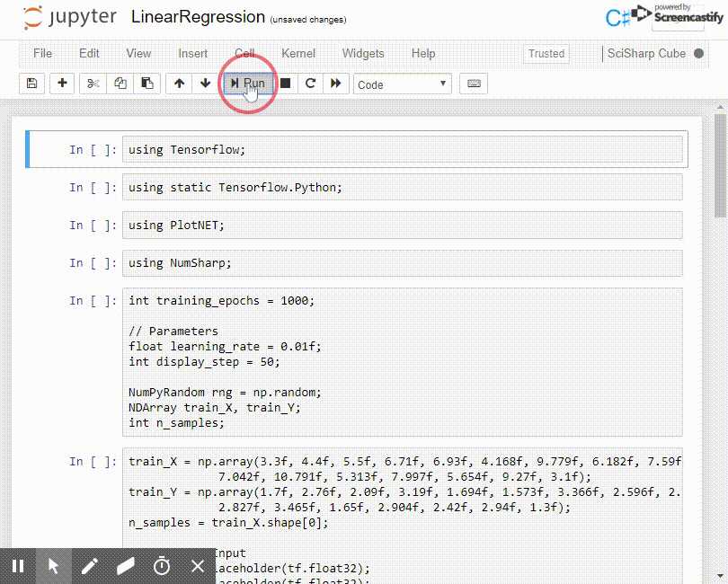Click the Trusted notebook indicator
Image resolution: width=728 pixels, height=584 pixels.
pos(546,53)
